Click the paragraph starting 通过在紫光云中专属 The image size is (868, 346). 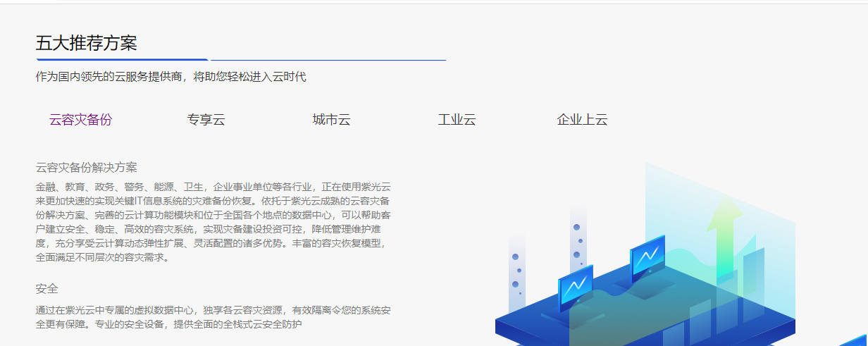tap(213, 317)
